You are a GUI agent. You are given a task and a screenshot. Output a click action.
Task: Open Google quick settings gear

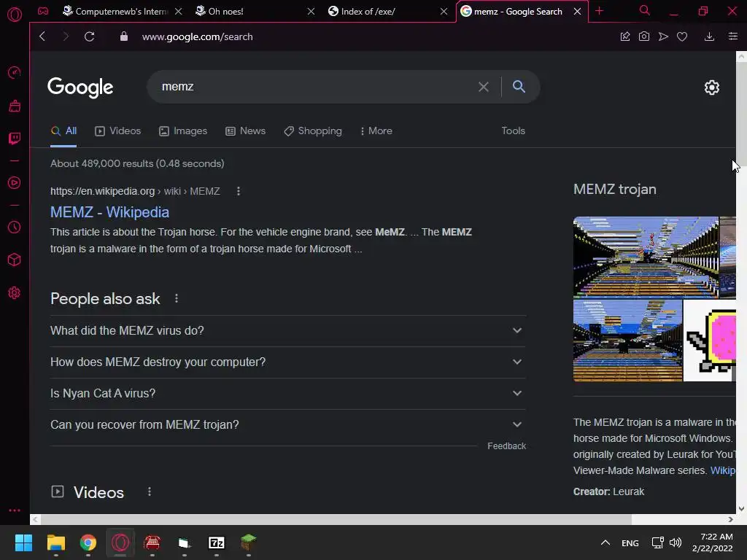(x=712, y=87)
